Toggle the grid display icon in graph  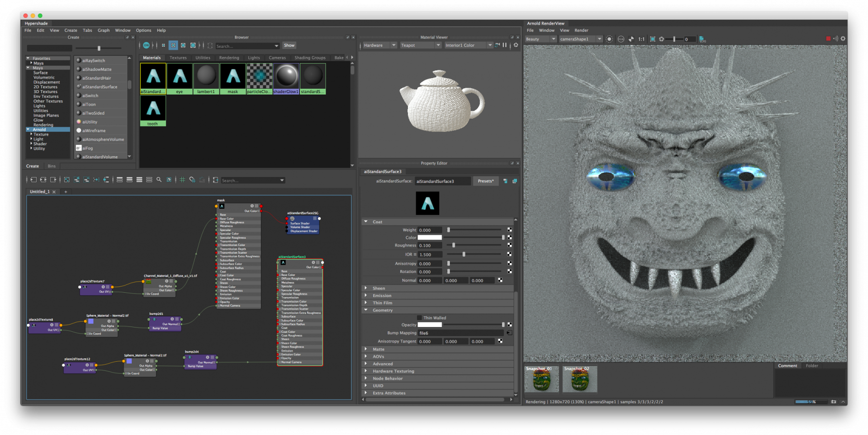coord(182,180)
